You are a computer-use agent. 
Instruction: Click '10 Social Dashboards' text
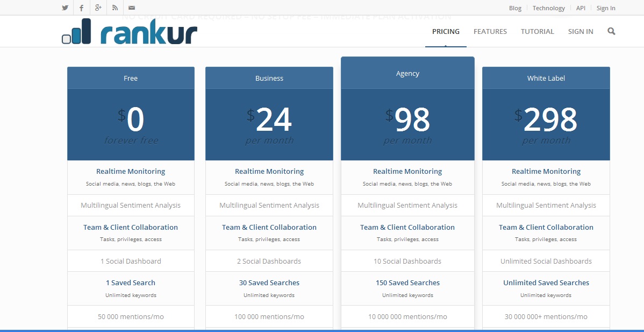pyautogui.click(x=407, y=261)
